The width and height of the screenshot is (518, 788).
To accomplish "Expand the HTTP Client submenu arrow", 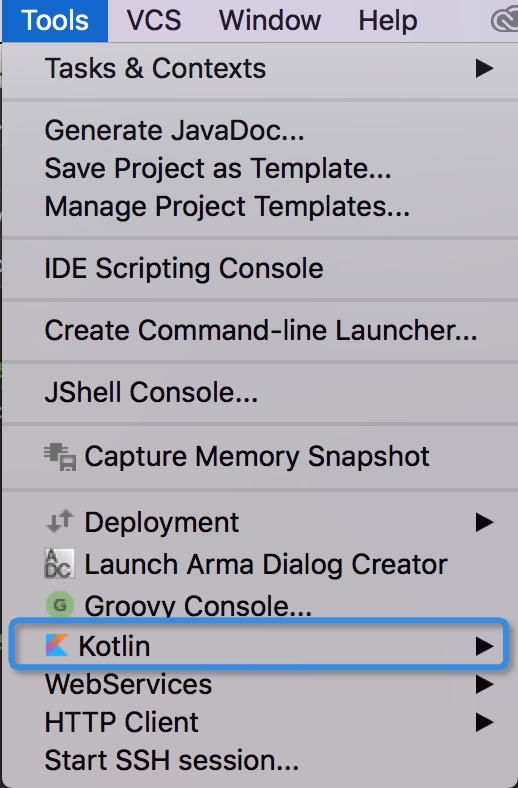I will tap(484, 722).
